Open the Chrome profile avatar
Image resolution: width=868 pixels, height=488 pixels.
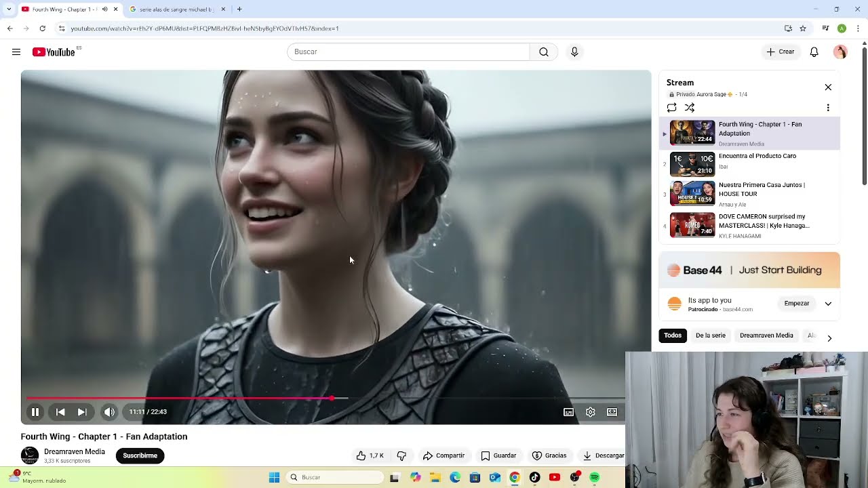coord(842,28)
